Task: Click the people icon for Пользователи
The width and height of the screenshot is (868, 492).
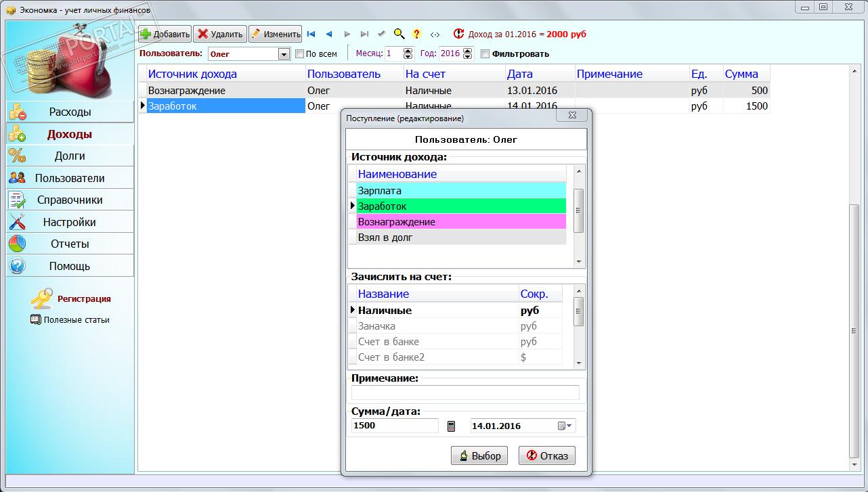Action: 17,178
